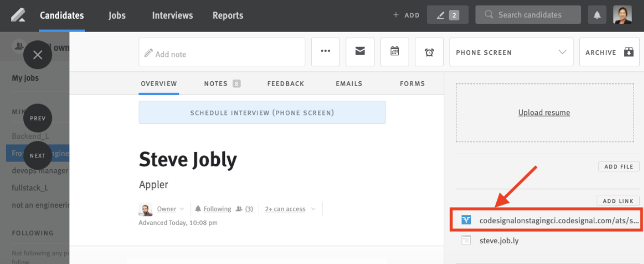Viewport: 644px width, 264px height.
Task: Click the company name Appler
Action: [x=153, y=185]
